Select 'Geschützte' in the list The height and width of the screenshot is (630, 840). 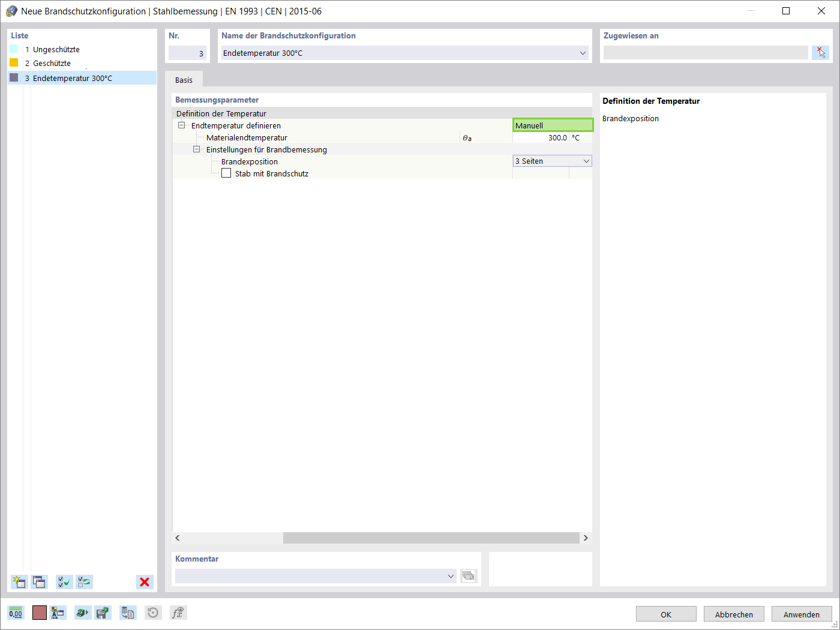click(52, 63)
